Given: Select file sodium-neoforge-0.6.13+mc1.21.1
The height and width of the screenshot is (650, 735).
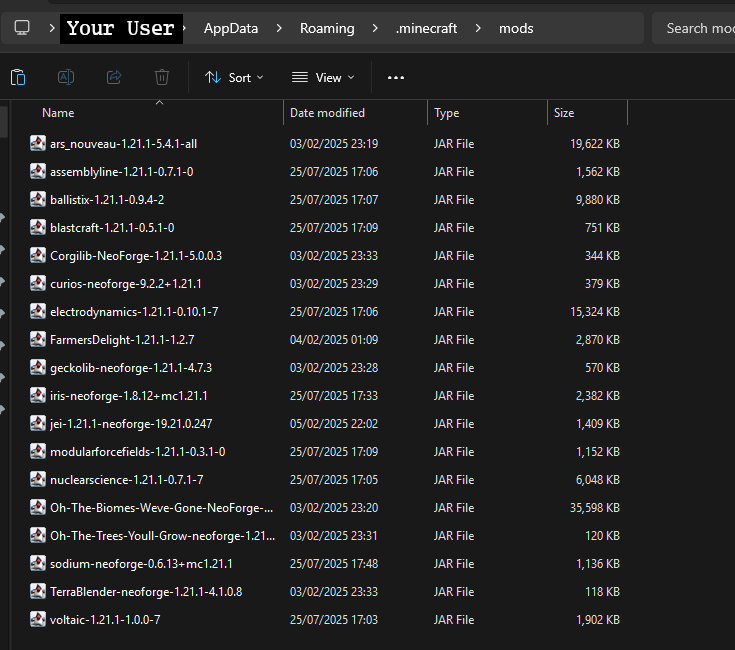Looking at the screenshot, I should pos(141,564).
